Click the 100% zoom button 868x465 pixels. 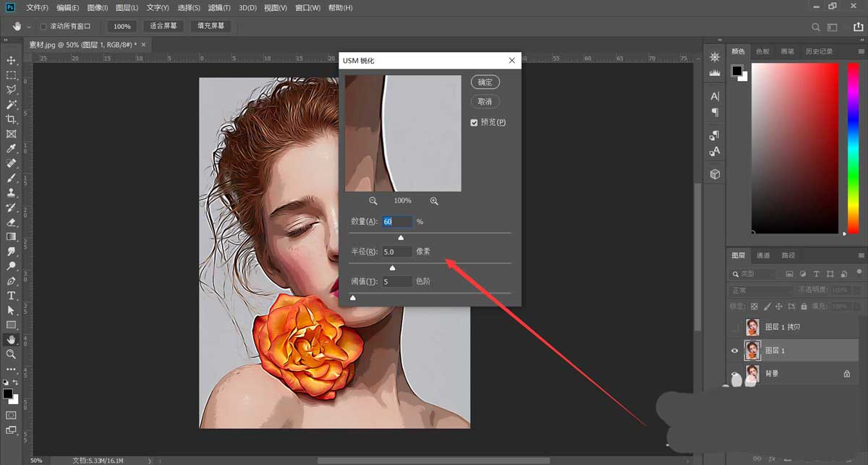point(122,26)
